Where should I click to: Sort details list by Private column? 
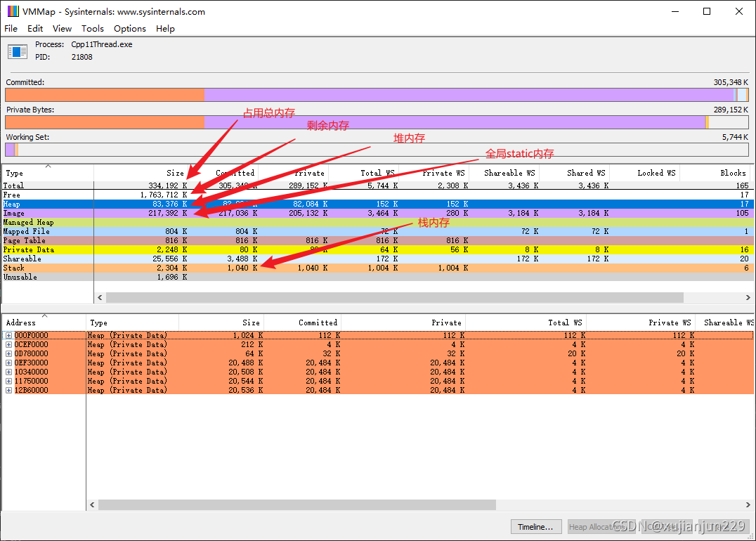[x=403, y=322]
